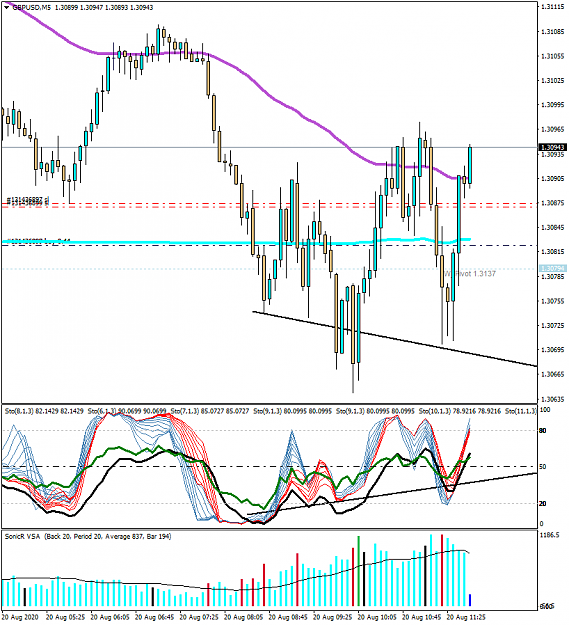Select the 1.30965 price scale label
569x625 pixels.
pos(553,130)
